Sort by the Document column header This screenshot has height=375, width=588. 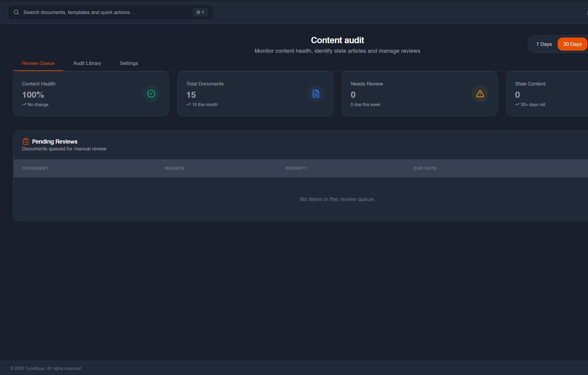(x=35, y=168)
